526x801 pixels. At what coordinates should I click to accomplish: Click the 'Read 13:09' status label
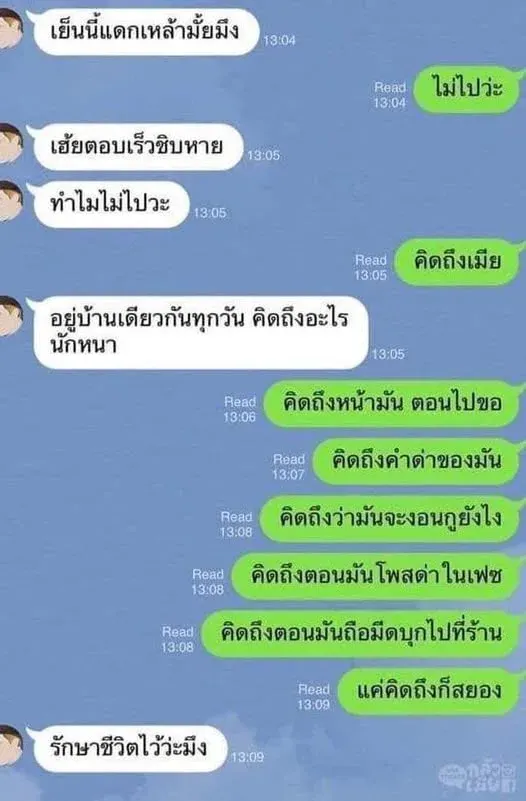coord(314,697)
